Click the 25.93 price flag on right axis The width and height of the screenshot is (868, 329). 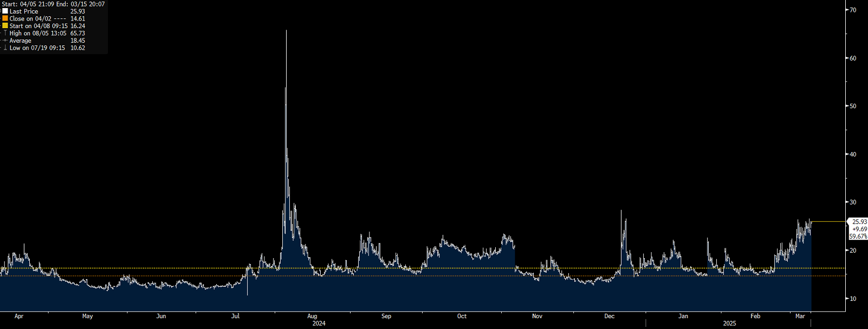[x=859, y=222]
